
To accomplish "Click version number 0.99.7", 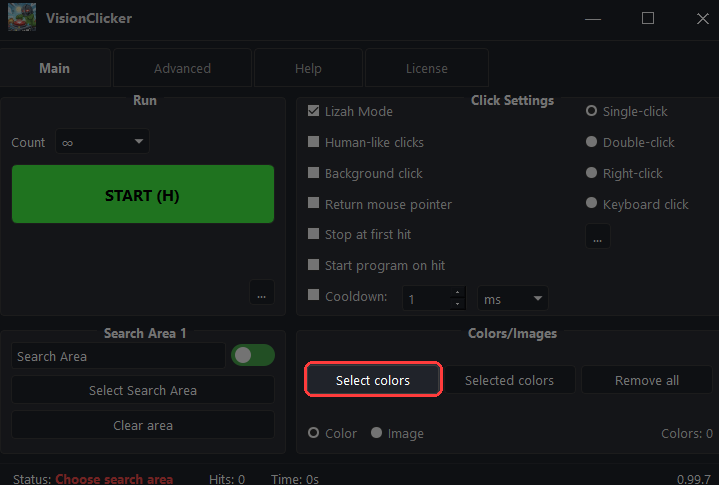I will point(694,479).
